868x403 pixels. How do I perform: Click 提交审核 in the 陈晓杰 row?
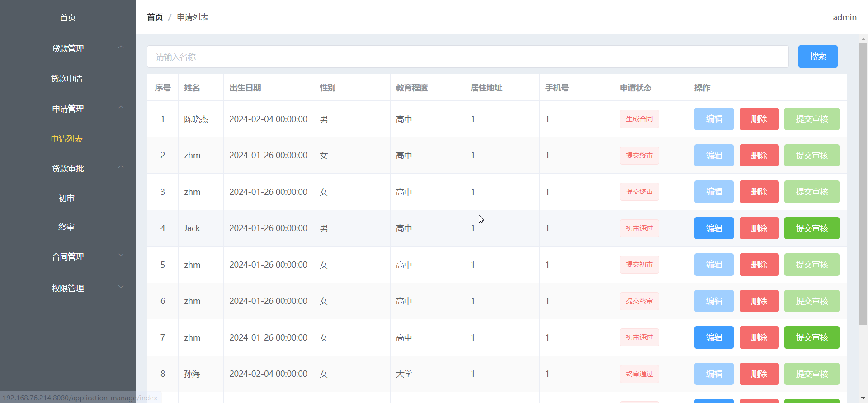coord(812,119)
